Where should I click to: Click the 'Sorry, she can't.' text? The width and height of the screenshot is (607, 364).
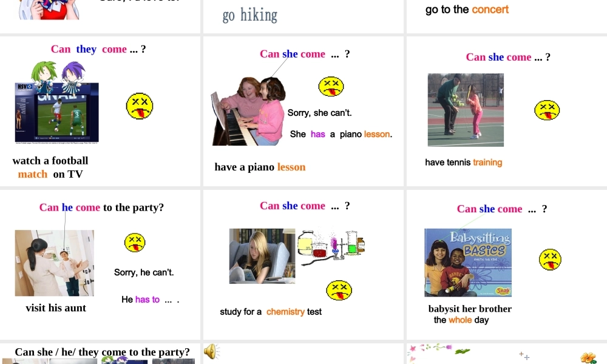tap(319, 113)
